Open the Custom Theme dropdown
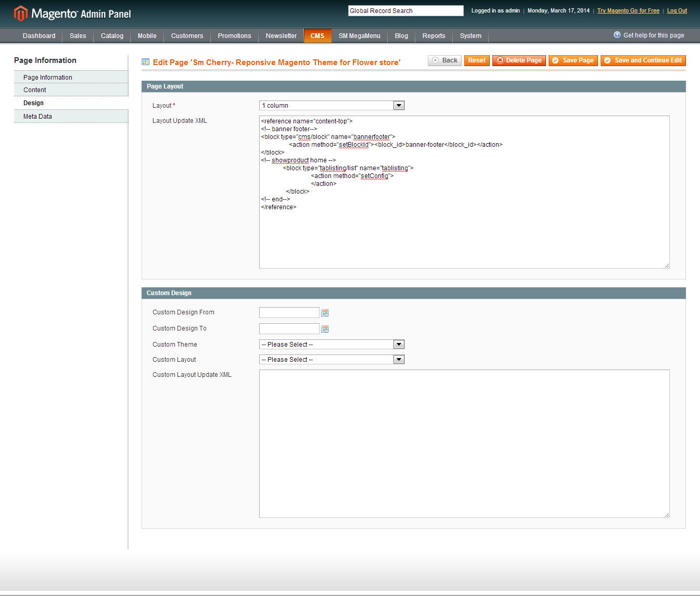 pos(332,345)
